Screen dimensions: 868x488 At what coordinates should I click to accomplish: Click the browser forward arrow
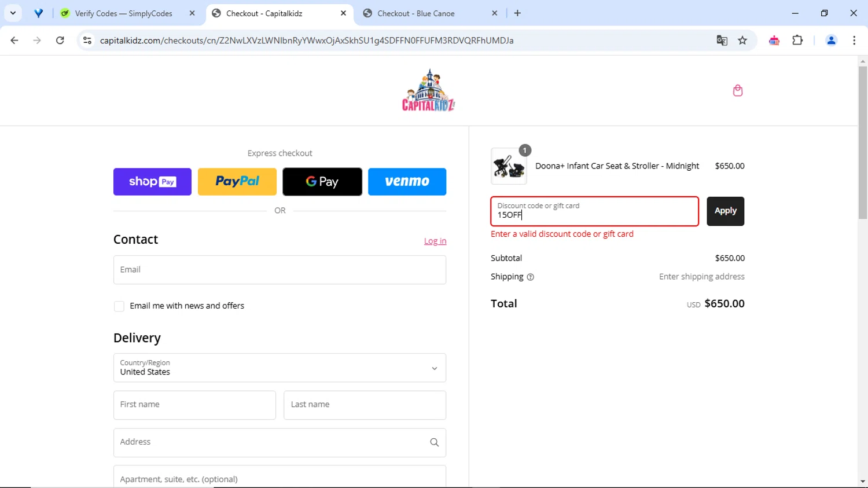[37, 41]
